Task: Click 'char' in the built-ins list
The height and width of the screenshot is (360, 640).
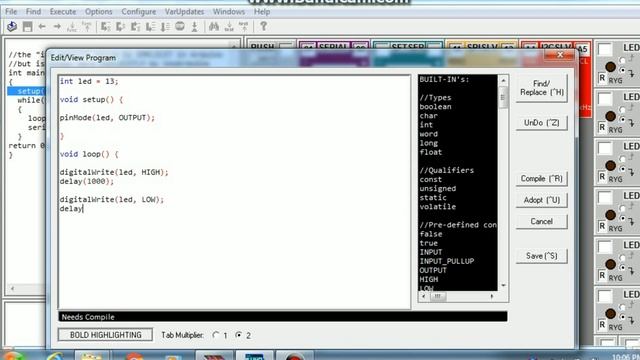Action: tap(428, 116)
